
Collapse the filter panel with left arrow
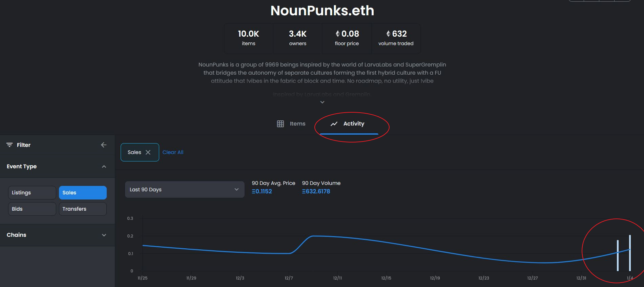coord(104,145)
